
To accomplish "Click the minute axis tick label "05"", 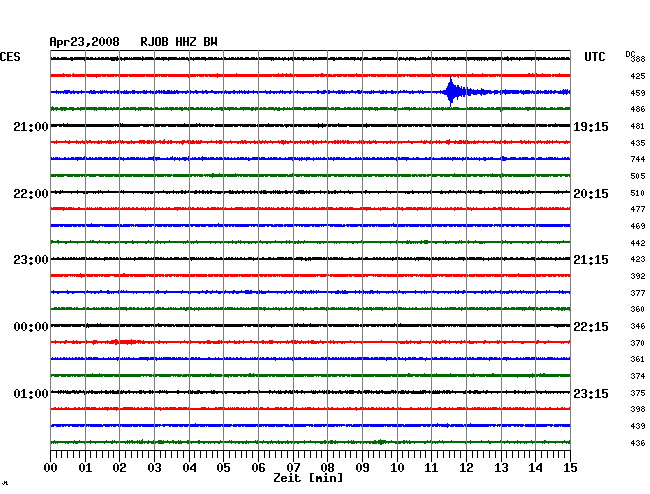I will pos(223,468).
